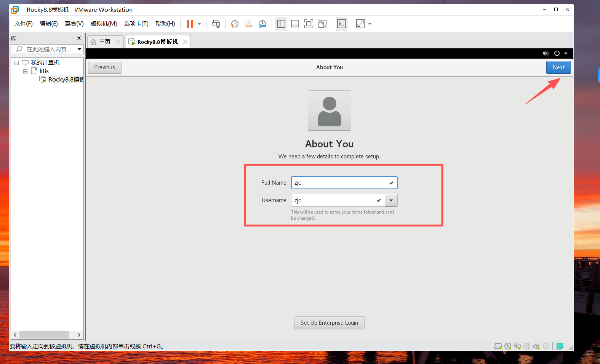This screenshot has width=600, height=364.
Task: Open the library search filter dropdown
Action: (x=79, y=49)
